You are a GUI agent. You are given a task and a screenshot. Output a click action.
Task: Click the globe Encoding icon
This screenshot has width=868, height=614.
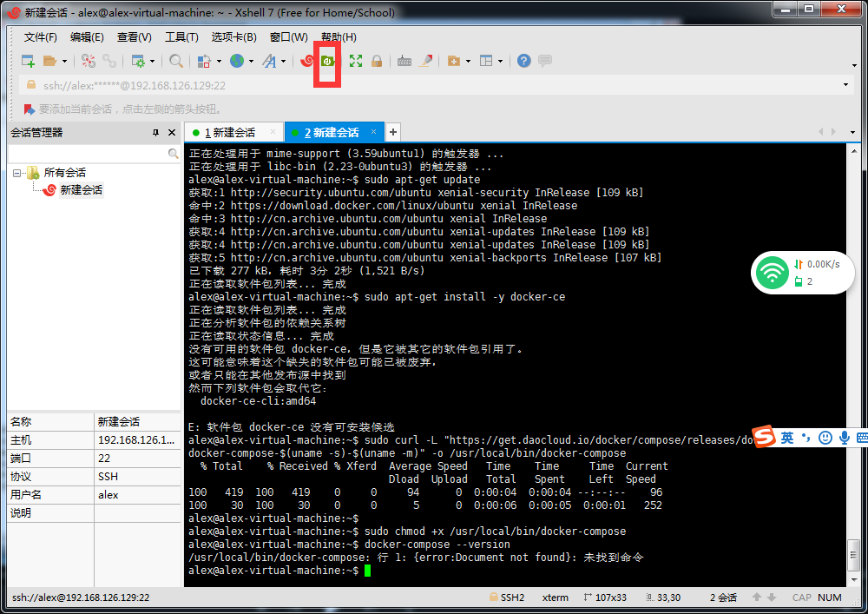point(237,61)
